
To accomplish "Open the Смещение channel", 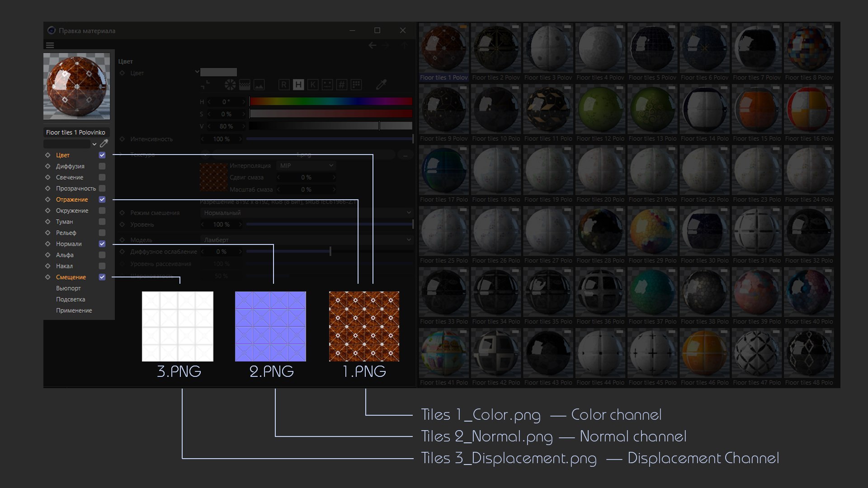I will click(x=71, y=277).
